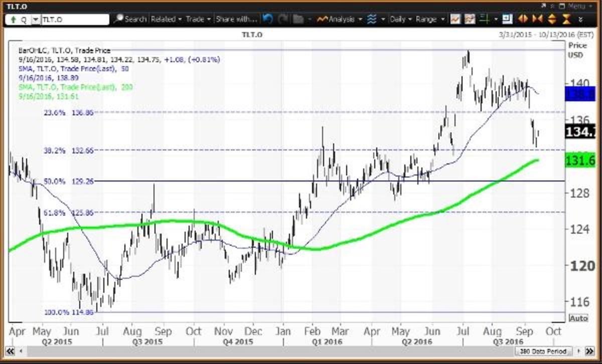Click the blue wave pattern icon
Screen dimensions: 602x364
coord(371,19)
